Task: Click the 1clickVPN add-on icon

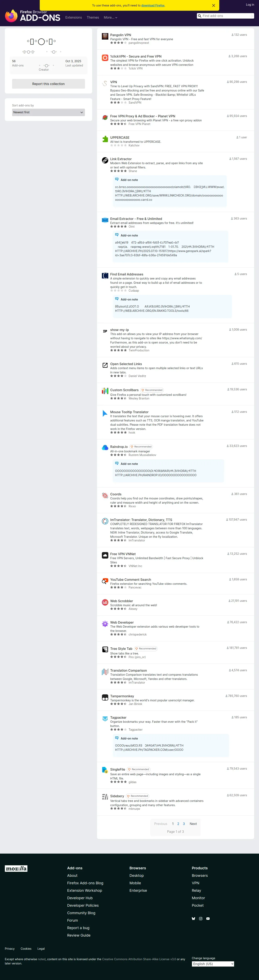Action: pos(105,58)
